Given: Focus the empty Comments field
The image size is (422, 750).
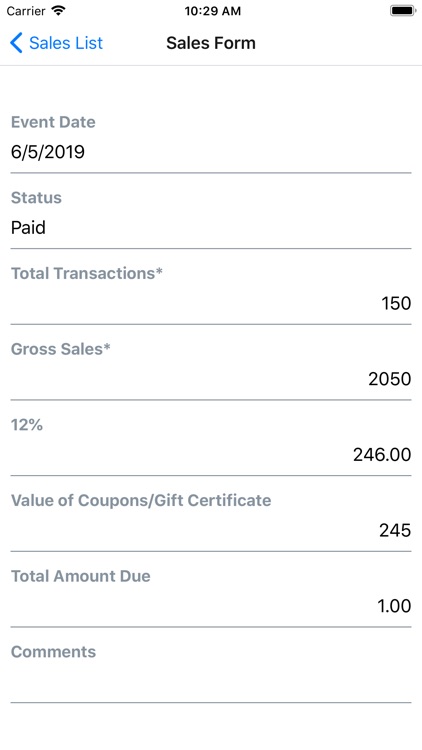Looking at the screenshot, I should point(211,681).
